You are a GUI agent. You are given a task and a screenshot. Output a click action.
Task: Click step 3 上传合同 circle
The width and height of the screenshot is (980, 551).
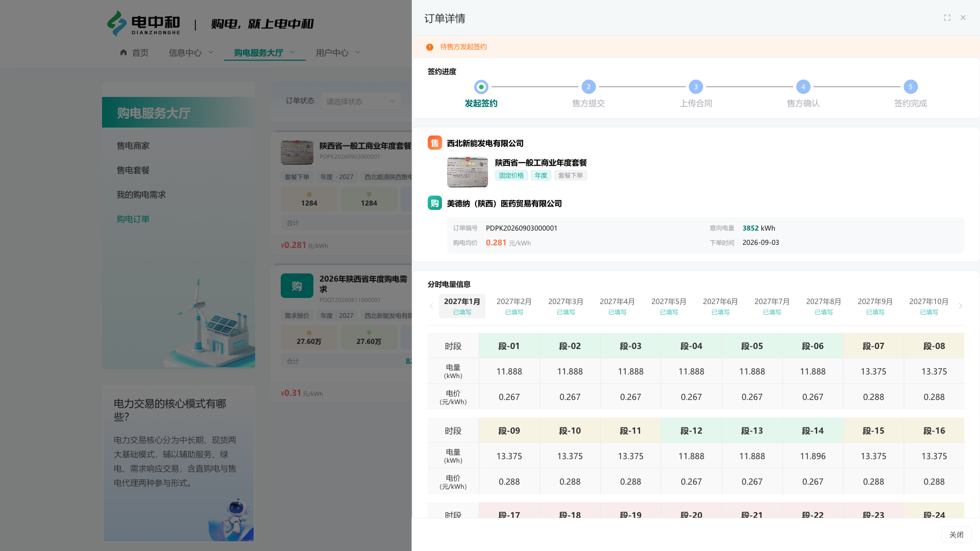coord(696,87)
